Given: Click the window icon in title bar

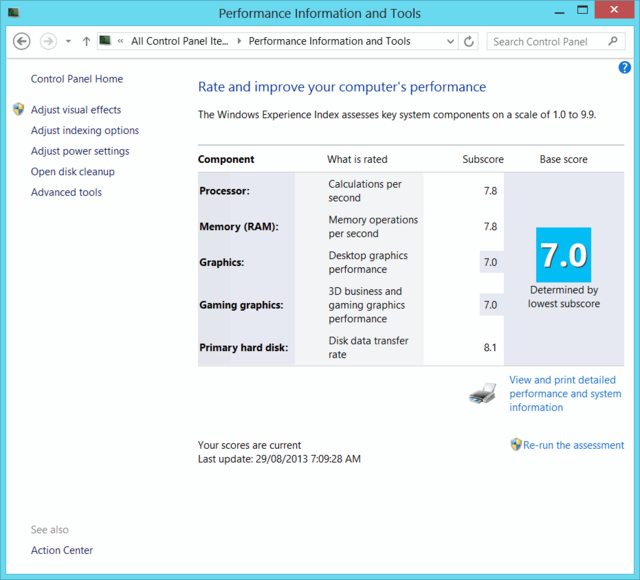Looking at the screenshot, I should (x=13, y=13).
